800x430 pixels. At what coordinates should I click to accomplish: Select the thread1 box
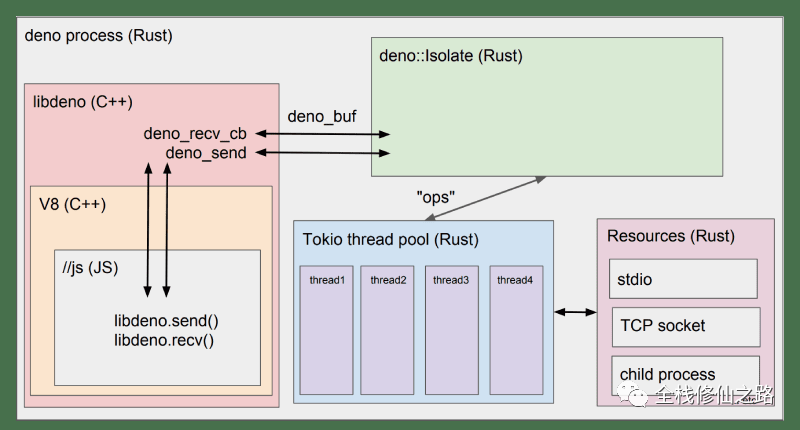[327, 330]
